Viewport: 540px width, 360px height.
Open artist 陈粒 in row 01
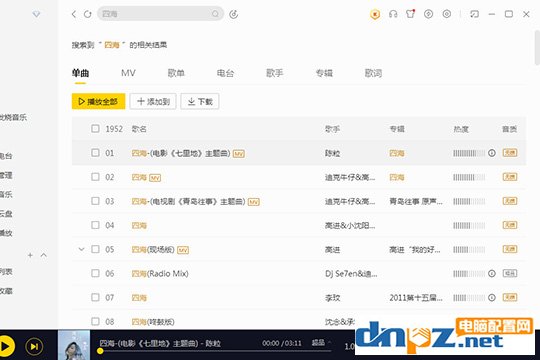(x=332, y=153)
